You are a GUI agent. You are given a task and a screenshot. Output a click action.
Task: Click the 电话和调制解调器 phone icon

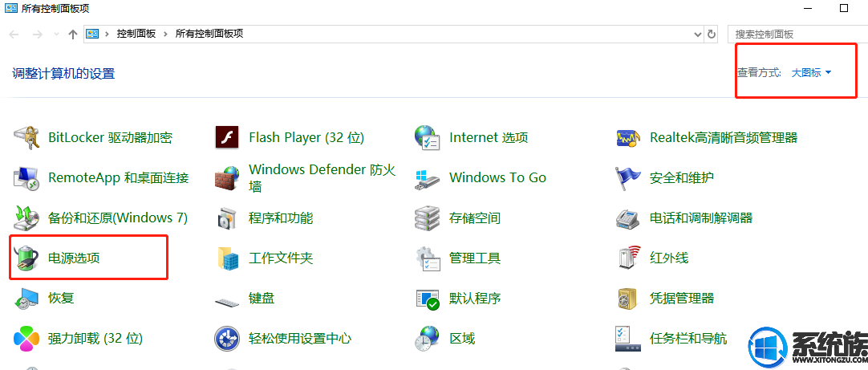[628, 218]
